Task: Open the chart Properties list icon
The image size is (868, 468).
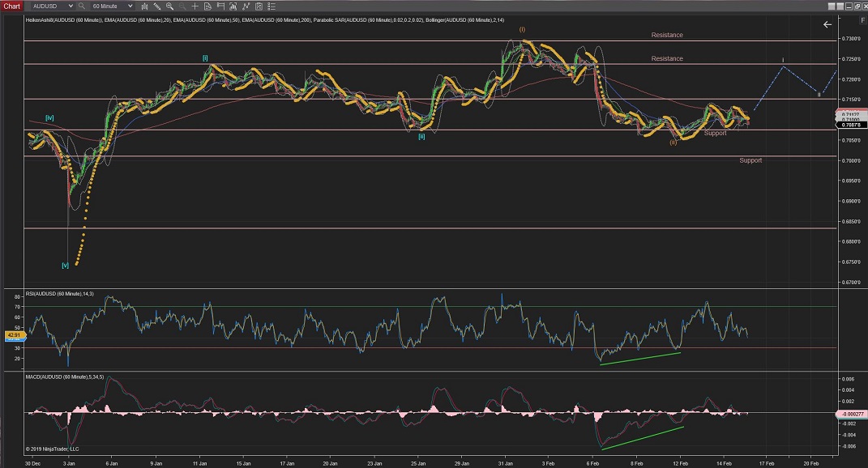Action: pos(272,6)
